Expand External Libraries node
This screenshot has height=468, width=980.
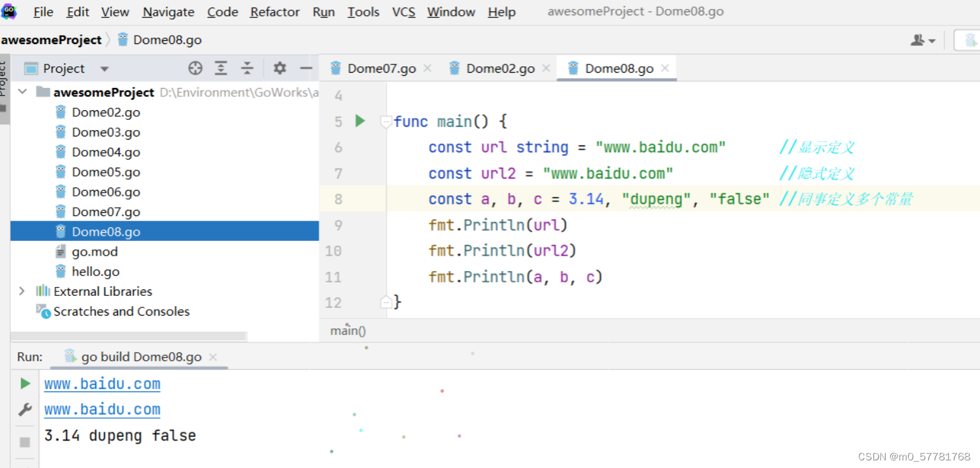(22, 291)
